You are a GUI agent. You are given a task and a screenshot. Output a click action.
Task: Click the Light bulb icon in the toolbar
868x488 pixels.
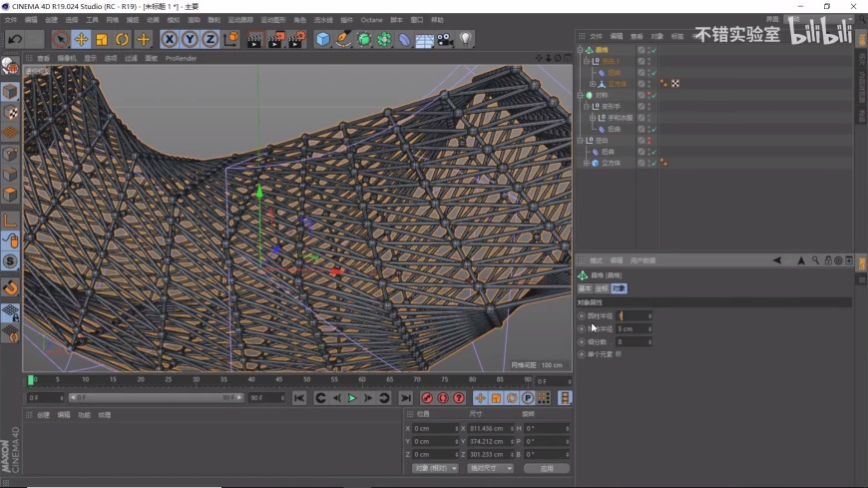(x=465, y=39)
